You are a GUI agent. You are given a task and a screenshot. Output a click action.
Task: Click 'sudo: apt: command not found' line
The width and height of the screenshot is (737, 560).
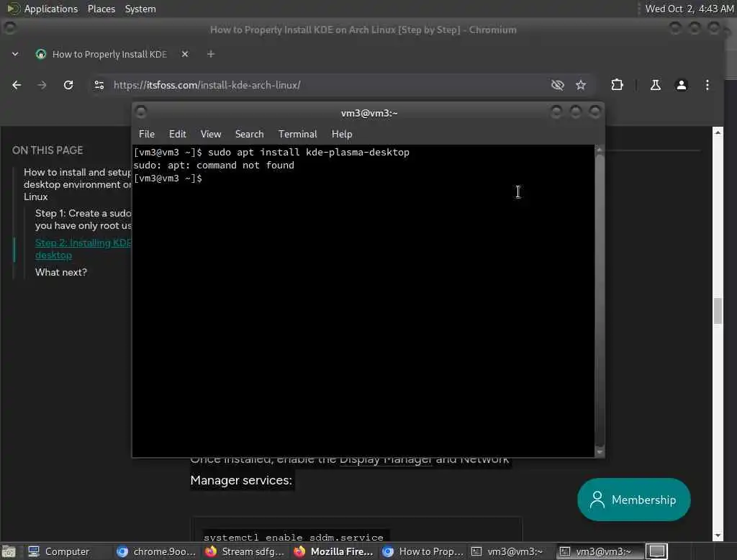(x=214, y=166)
